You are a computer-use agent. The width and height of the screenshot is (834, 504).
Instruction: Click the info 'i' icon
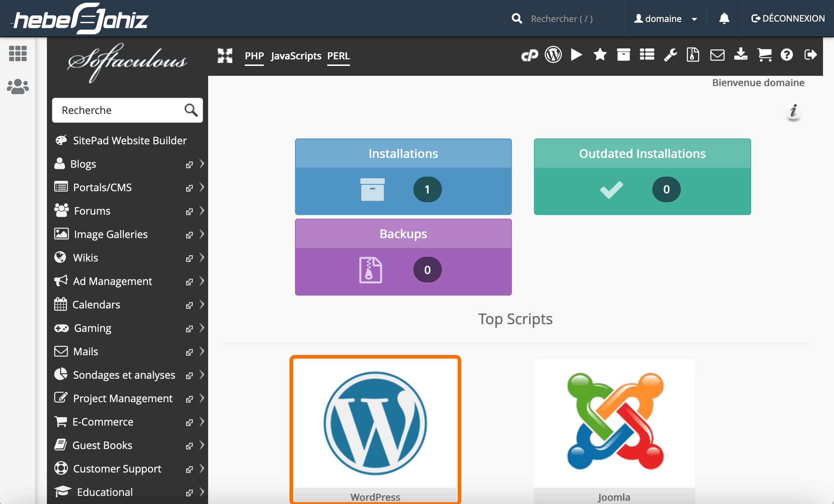click(x=794, y=111)
